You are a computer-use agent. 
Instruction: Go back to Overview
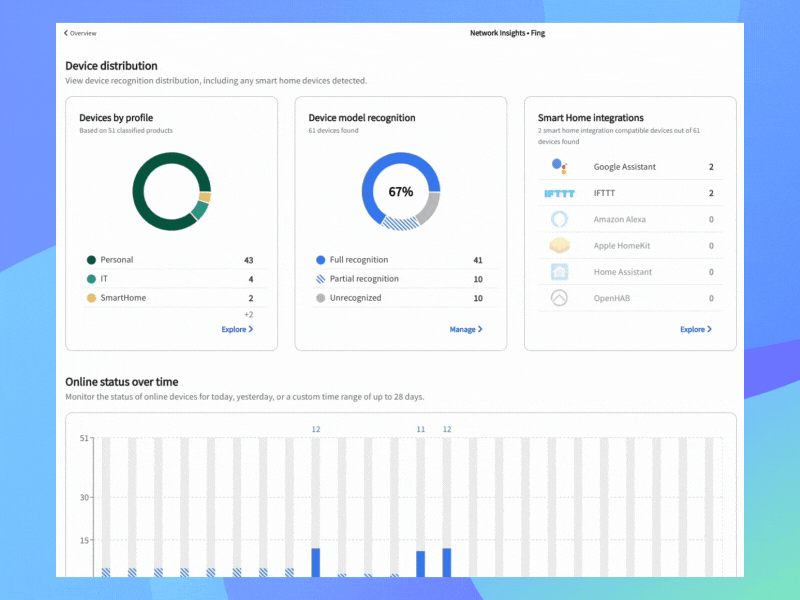pos(80,33)
